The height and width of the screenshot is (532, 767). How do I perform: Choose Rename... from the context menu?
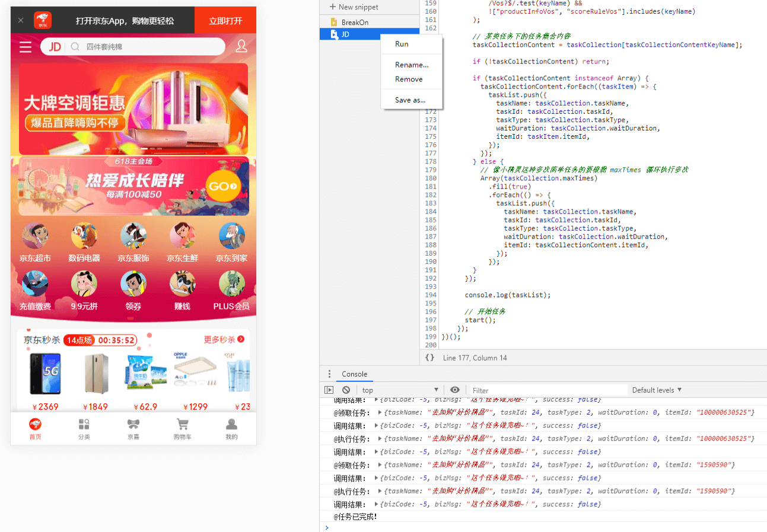[411, 65]
